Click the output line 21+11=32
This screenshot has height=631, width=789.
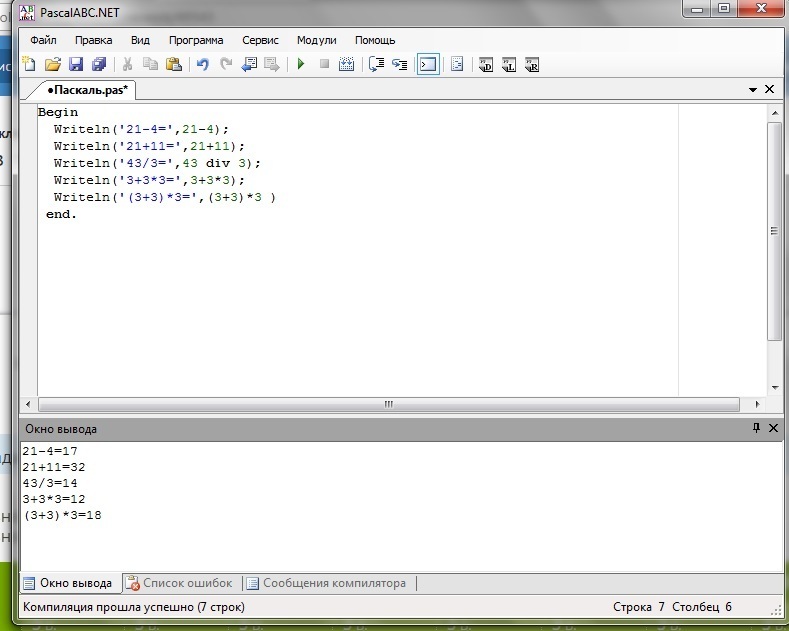(x=54, y=467)
